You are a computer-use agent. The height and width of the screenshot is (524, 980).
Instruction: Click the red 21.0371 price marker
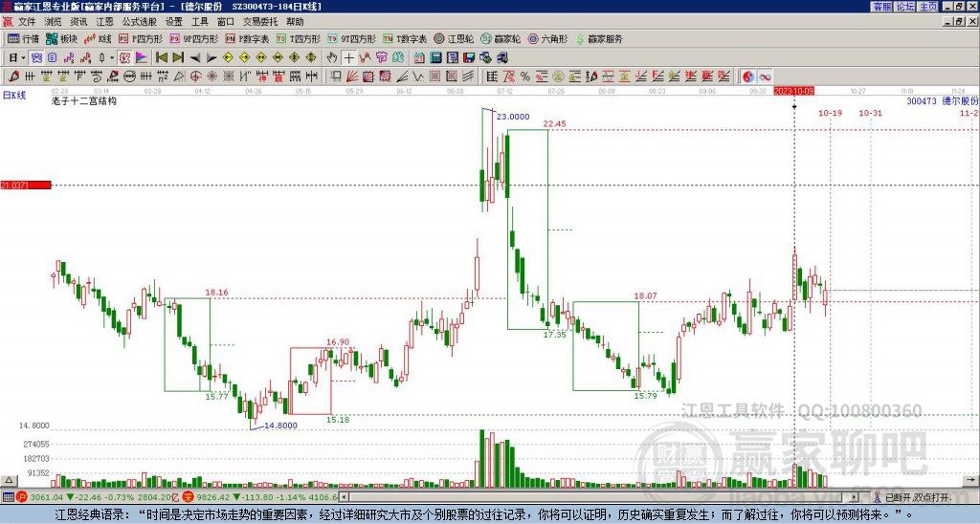click(26, 185)
